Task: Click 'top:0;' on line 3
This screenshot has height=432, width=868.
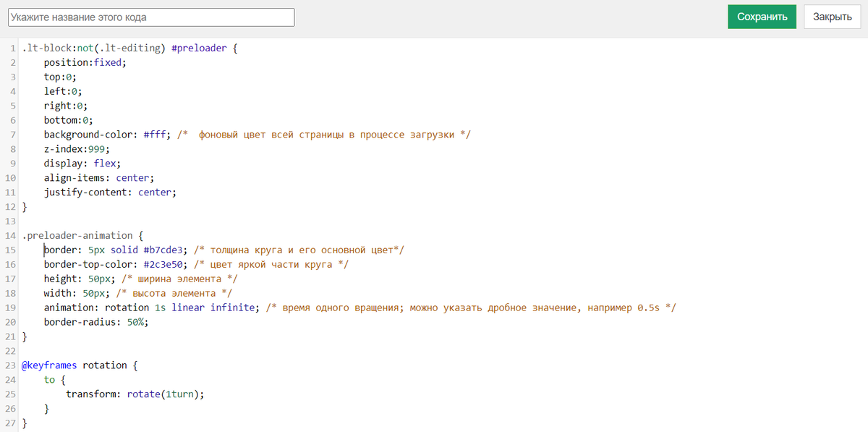Action: (60, 77)
